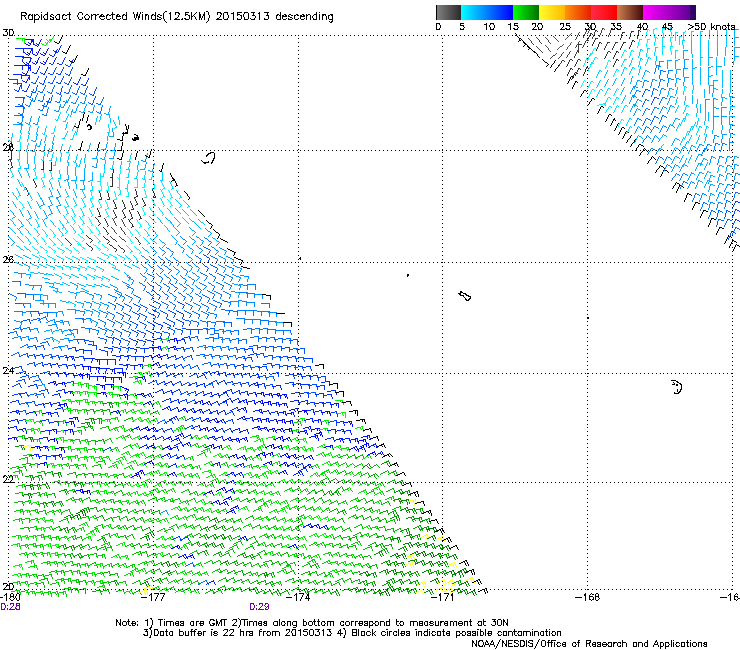Click the '25' label under the color bar
The image size is (740, 650).
click(565, 27)
